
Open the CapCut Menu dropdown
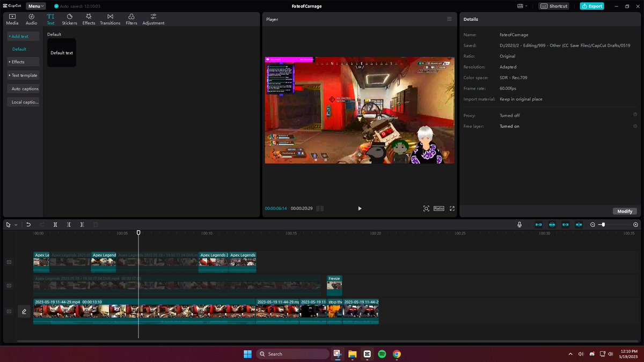click(36, 6)
